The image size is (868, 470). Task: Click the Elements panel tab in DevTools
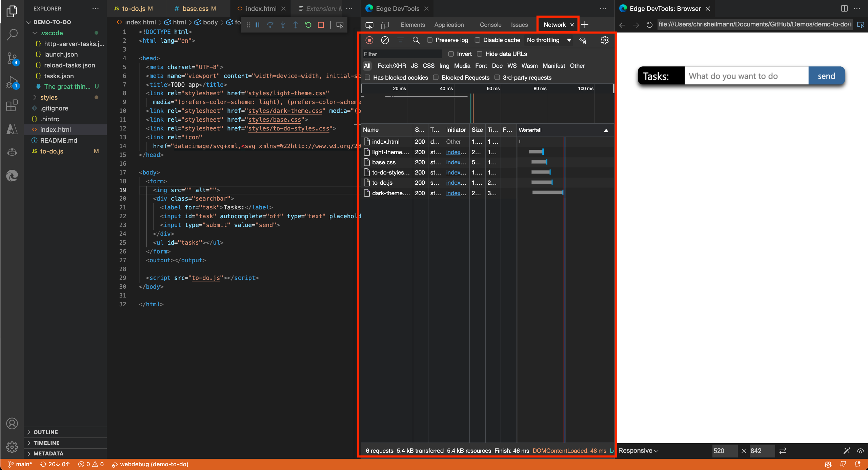(412, 24)
